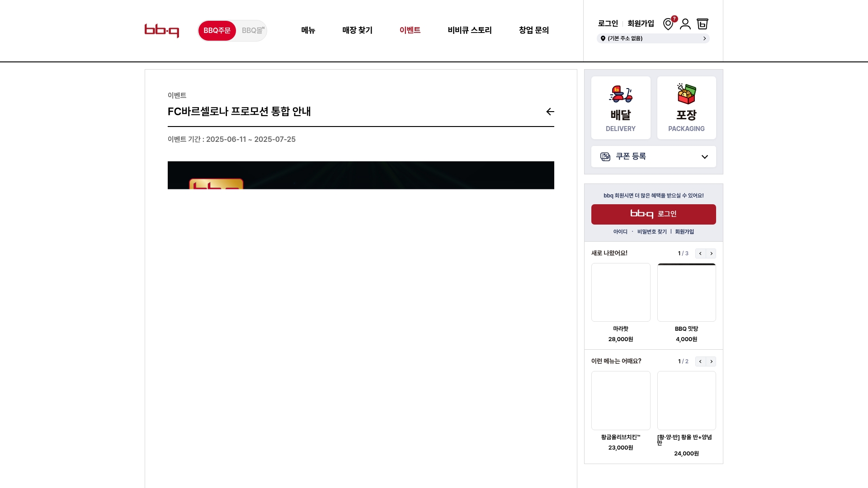The height and width of the screenshot is (488, 868).
Task: Expand the 쿠폰 등록 dropdown
Action: tap(654, 156)
